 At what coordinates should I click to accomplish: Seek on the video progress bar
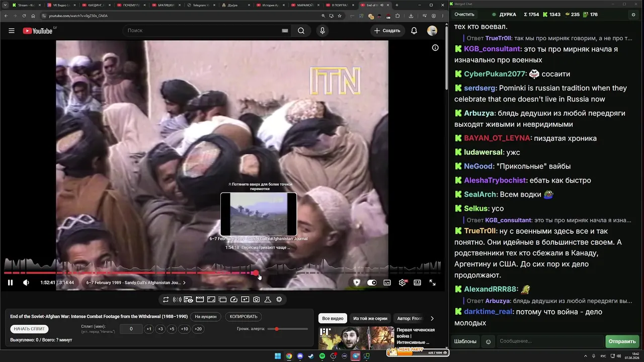(x=222, y=273)
